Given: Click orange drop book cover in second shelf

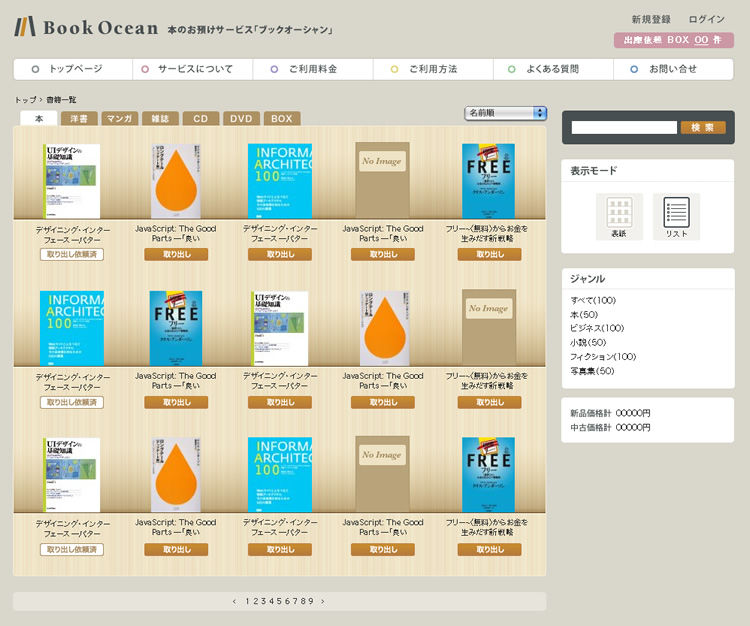Looking at the screenshot, I should (x=384, y=328).
